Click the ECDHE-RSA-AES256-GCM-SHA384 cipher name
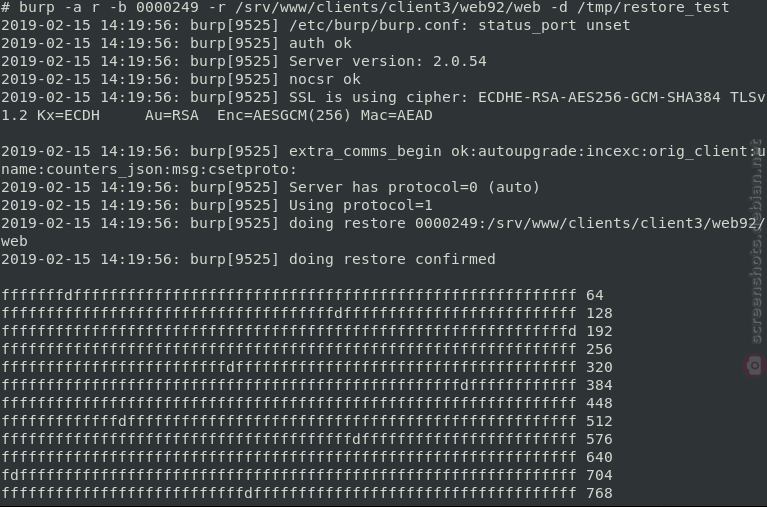 [599, 97]
